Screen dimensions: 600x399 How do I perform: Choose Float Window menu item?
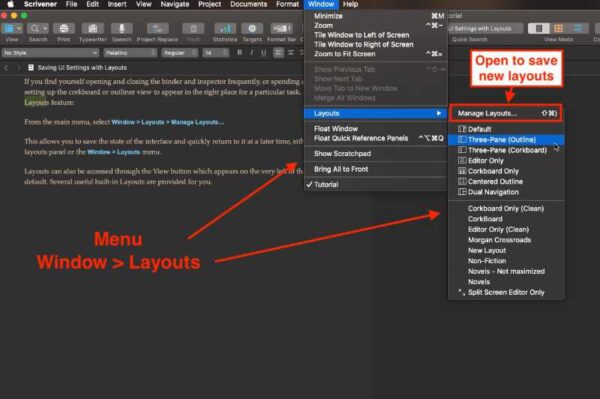(x=376, y=129)
